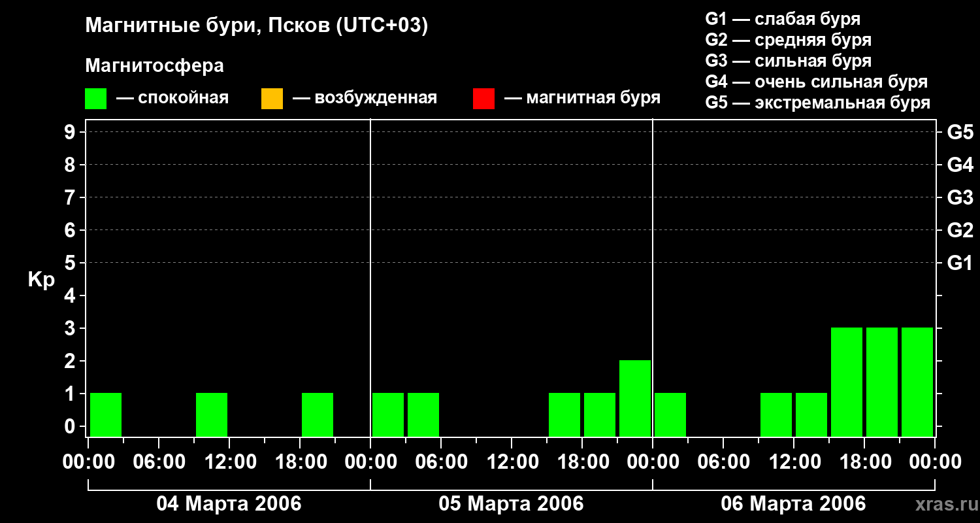Click the 'Kp' vertical axis title
The height and width of the screenshot is (523, 980).
[41, 279]
